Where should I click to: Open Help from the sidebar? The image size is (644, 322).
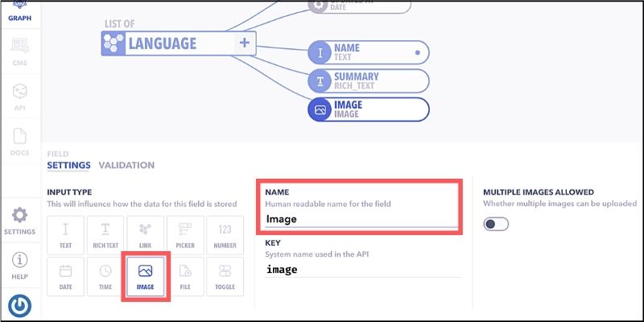coord(19,266)
